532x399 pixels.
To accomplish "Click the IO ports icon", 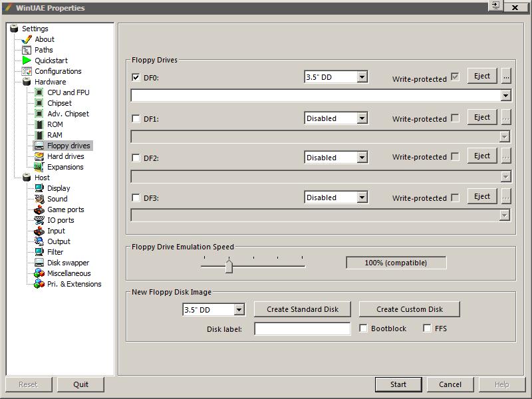I will pyautogui.click(x=39, y=220).
